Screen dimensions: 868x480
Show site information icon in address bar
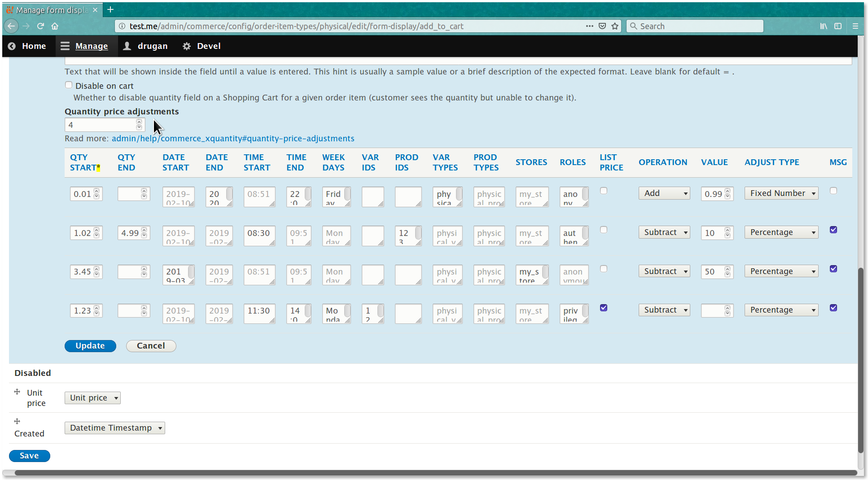click(122, 26)
